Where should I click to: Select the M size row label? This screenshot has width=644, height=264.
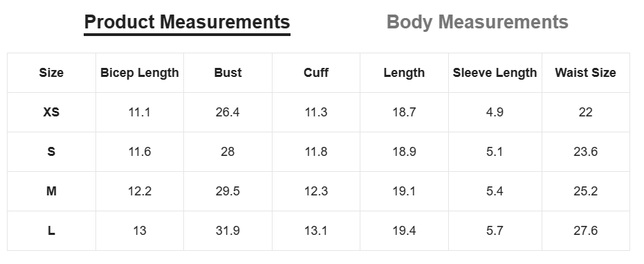(51, 191)
